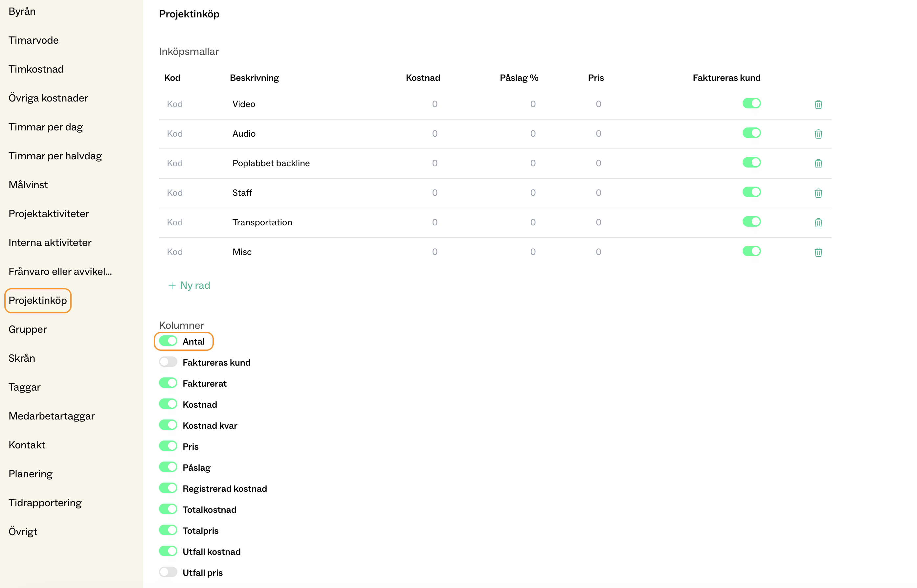Edit the Kostnad value for Transportation
This screenshot has height=588, width=917.
(434, 222)
